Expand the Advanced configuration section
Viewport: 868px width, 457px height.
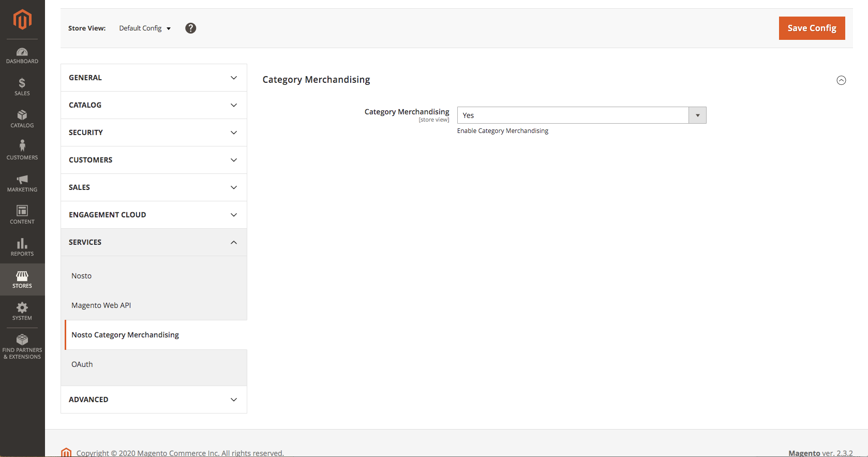pyautogui.click(x=154, y=400)
